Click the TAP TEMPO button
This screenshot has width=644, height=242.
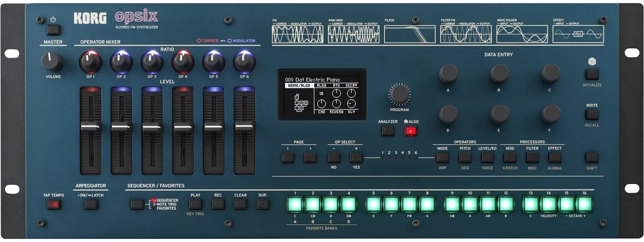(x=54, y=204)
